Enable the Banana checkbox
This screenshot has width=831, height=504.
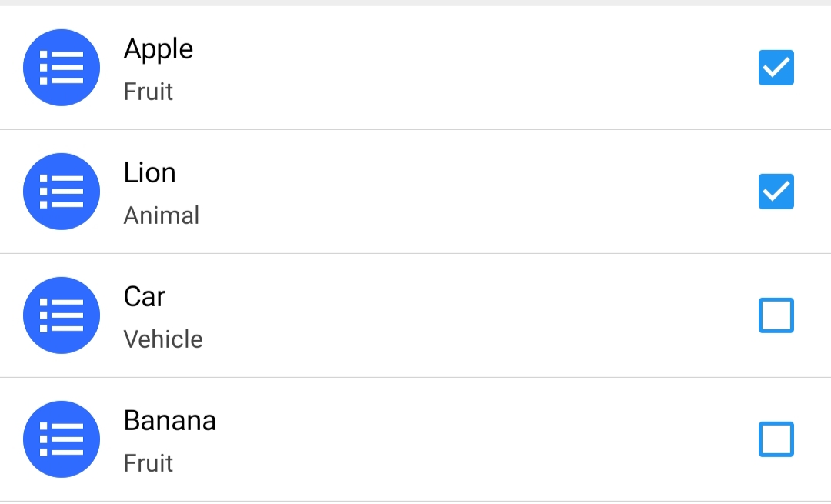[776, 439]
